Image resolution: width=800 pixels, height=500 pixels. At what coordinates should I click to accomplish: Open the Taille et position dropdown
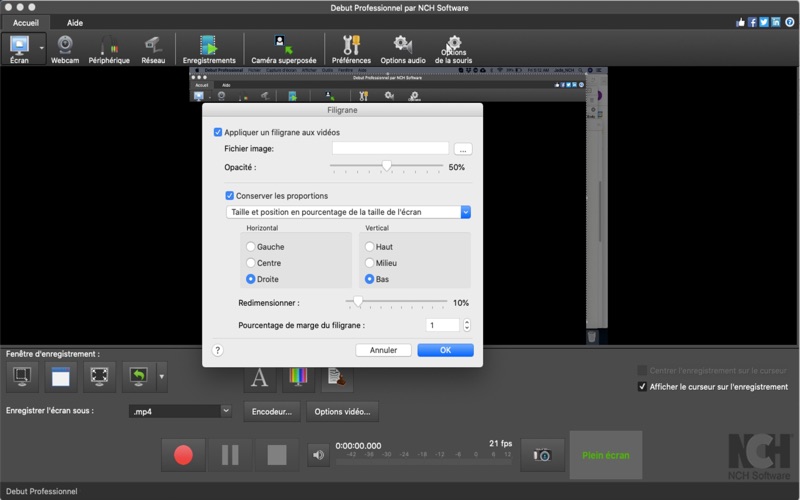pos(348,212)
